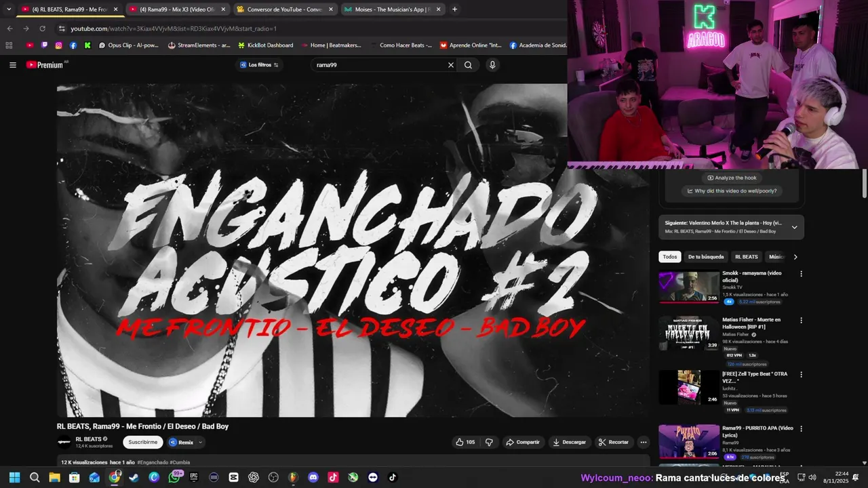Open Smokk ramayama video thumbnail

pyautogui.click(x=689, y=287)
